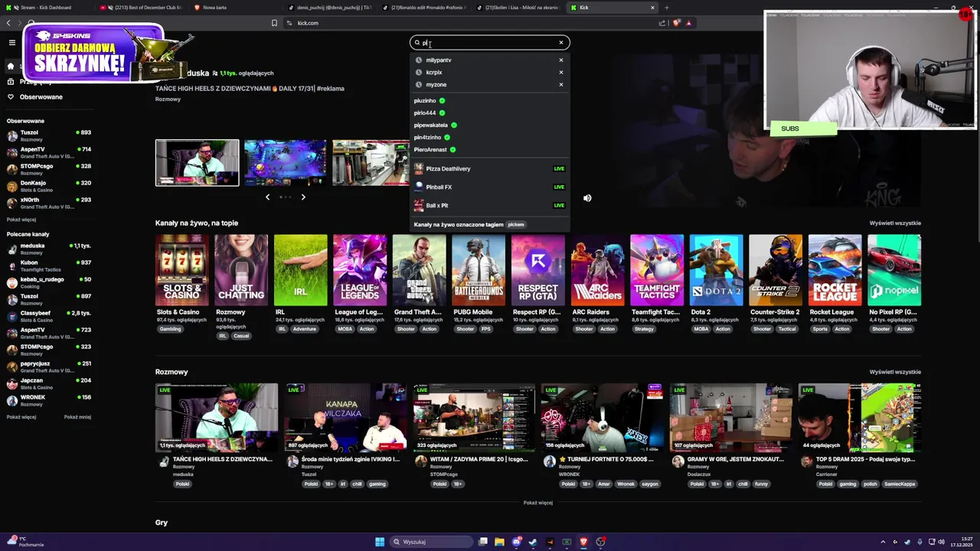The width and height of the screenshot is (980, 551).
Task: Click Wyświetl wszystkie for top categories
Action: 895,223
